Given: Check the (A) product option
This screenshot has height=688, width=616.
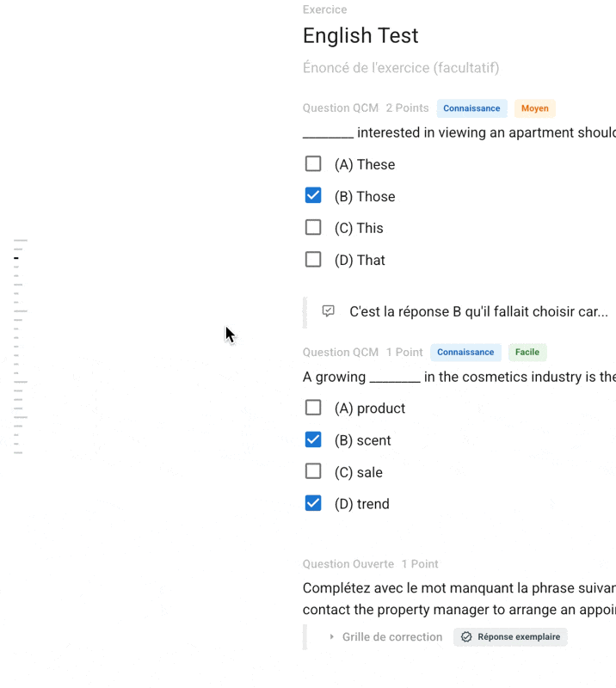Looking at the screenshot, I should [x=313, y=408].
